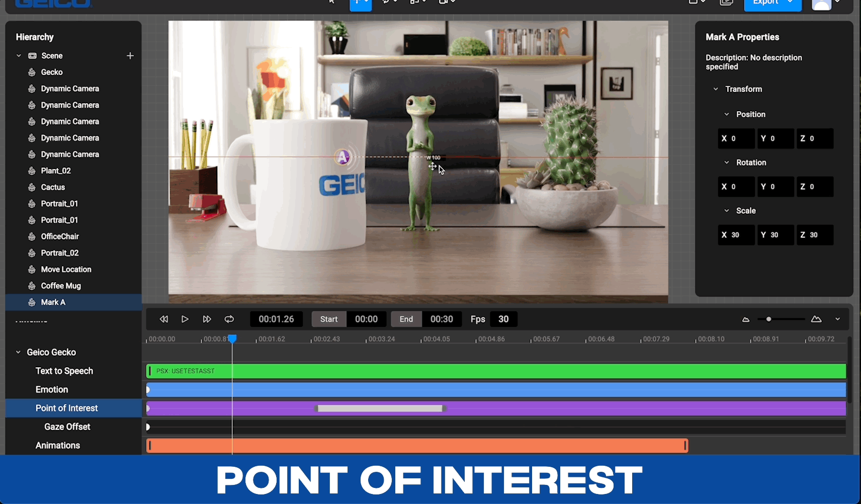Click the End button in timeline bar
This screenshot has width=861, height=504.
coord(406,319)
